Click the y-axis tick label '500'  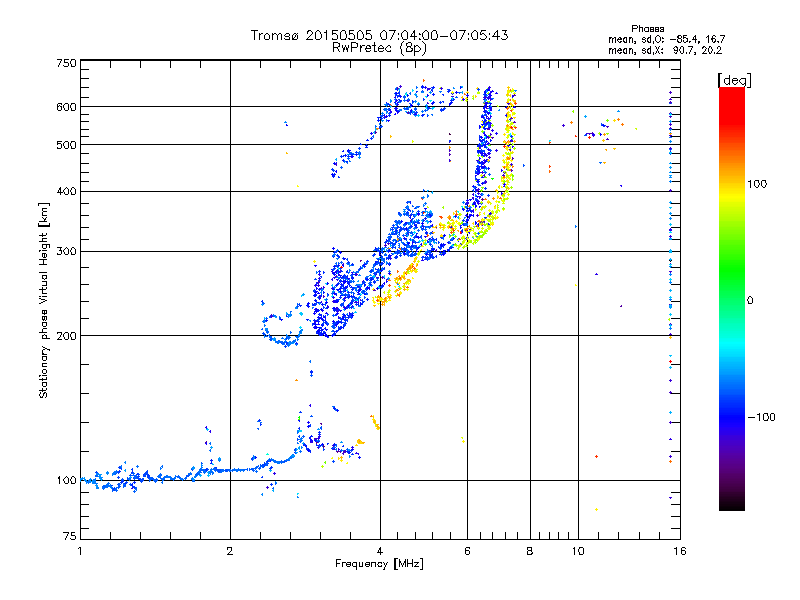point(66,145)
